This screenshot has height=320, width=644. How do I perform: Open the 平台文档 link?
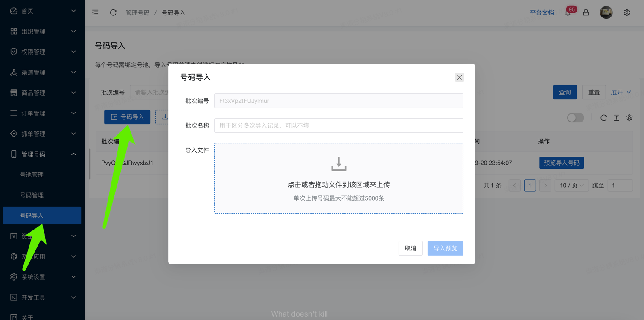[x=542, y=13]
